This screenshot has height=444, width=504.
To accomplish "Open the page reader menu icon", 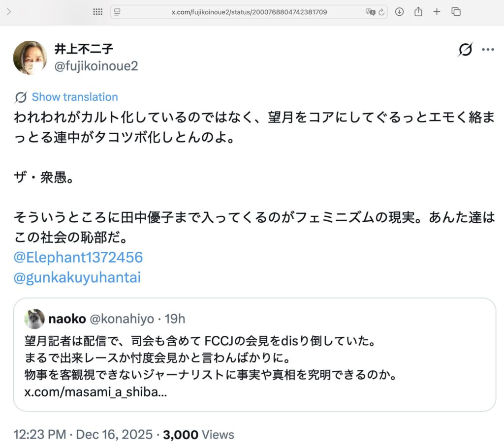I will (118, 12).
